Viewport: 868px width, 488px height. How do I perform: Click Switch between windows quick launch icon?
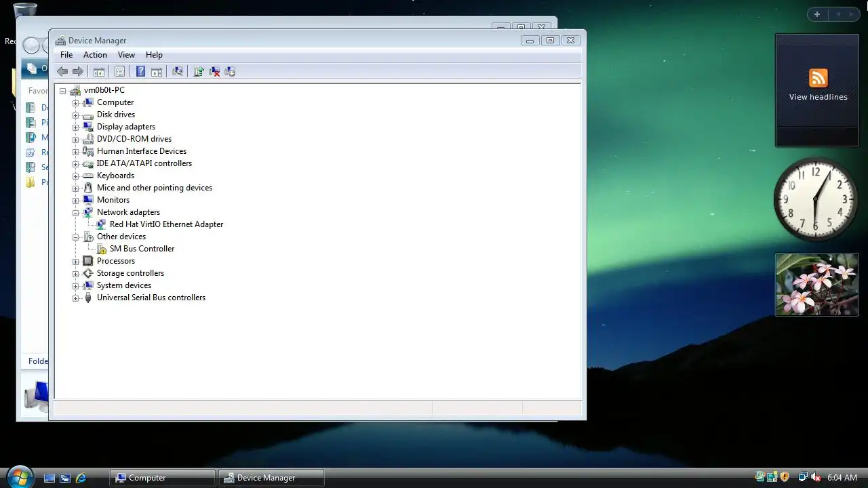65,478
